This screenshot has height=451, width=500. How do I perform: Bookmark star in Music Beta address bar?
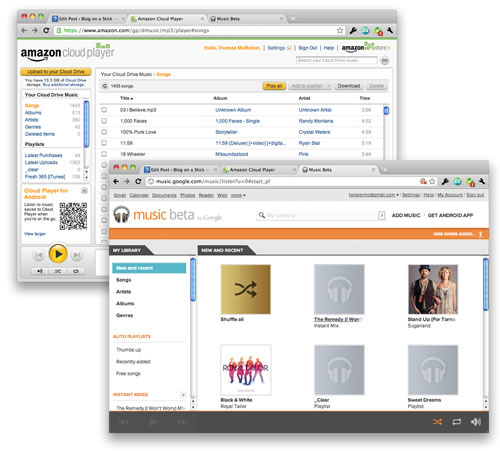[x=432, y=181]
